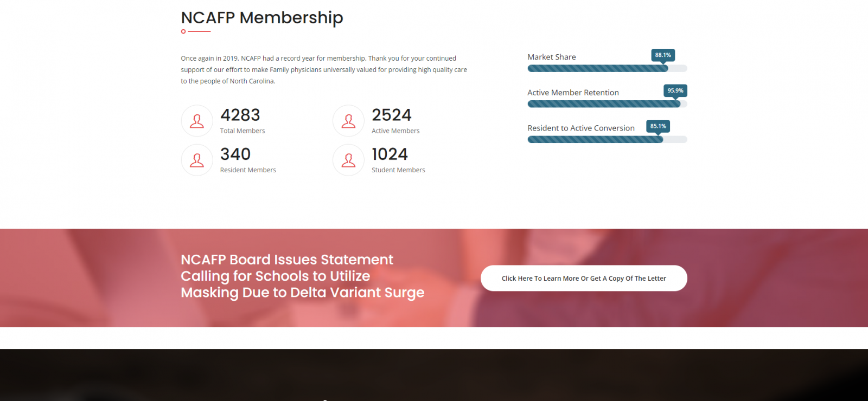Click the Active Member Retention progress bar
This screenshot has width=868, height=401.
pyautogui.click(x=607, y=104)
